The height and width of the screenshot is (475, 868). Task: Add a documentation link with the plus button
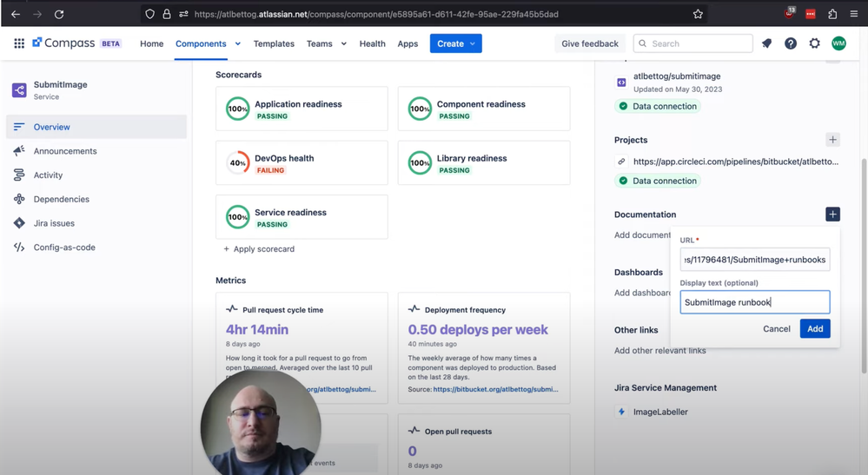pyautogui.click(x=832, y=214)
